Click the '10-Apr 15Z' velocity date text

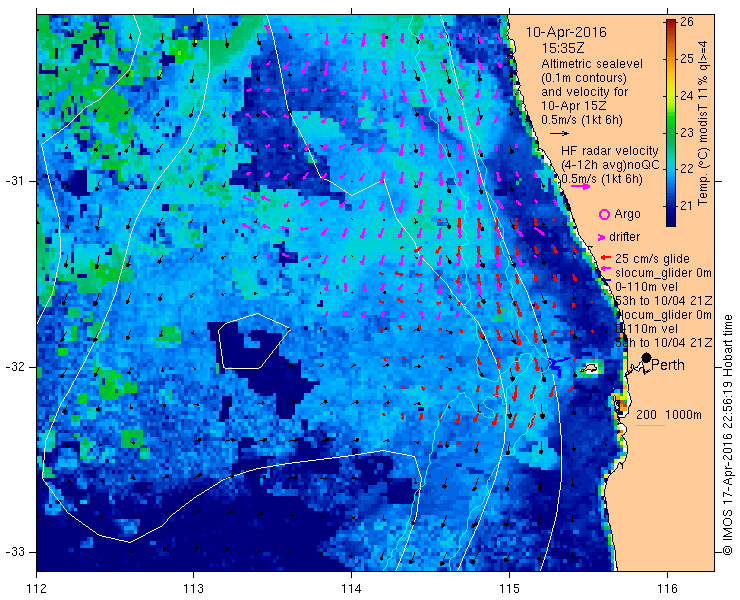point(572,106)
